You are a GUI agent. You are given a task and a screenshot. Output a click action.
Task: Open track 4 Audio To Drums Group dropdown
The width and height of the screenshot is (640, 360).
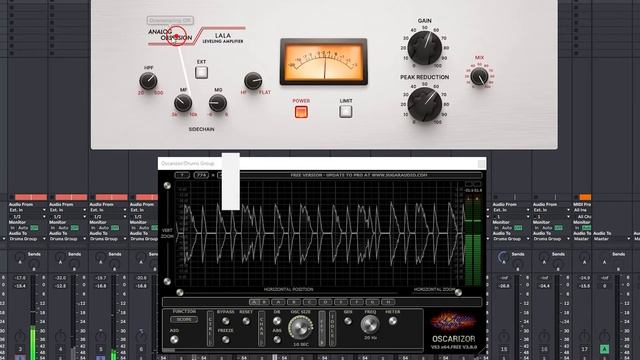[68, 239]
